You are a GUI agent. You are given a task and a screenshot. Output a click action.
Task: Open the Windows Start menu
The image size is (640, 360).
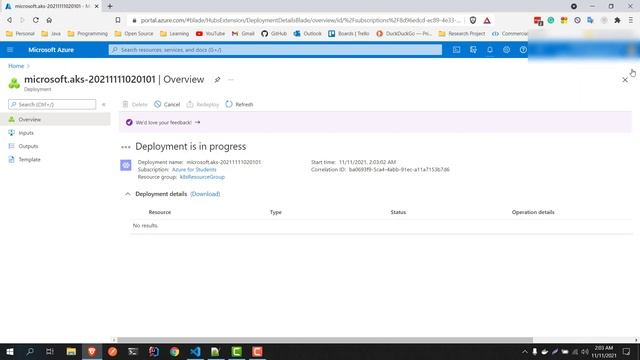click(x=10, y=351)
